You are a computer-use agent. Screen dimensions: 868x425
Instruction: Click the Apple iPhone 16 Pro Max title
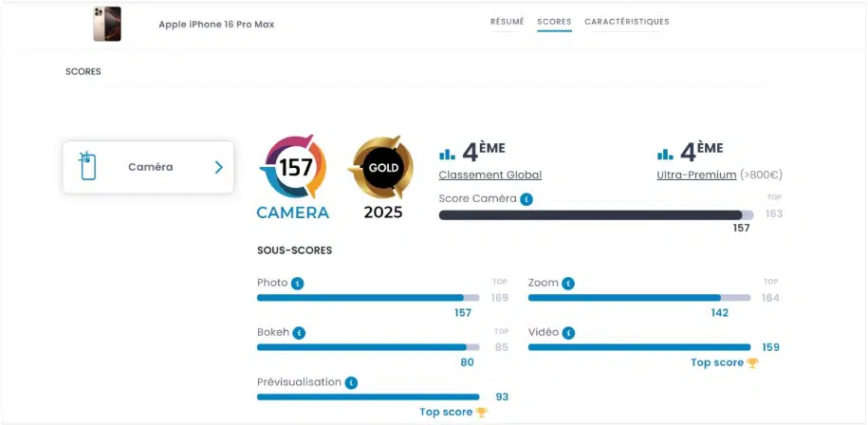(216, 25)
